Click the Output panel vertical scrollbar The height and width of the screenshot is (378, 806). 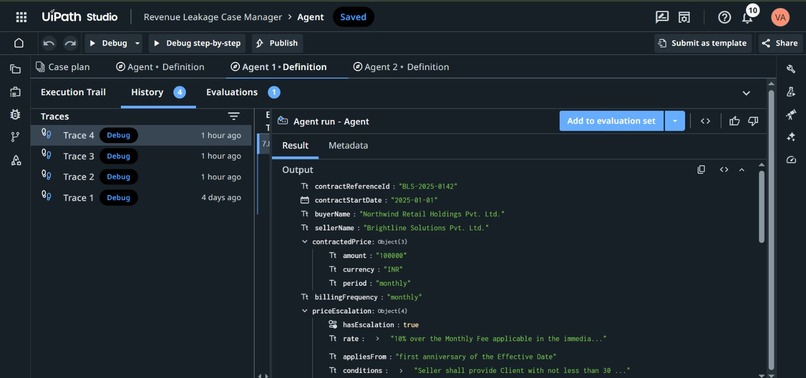762,206
